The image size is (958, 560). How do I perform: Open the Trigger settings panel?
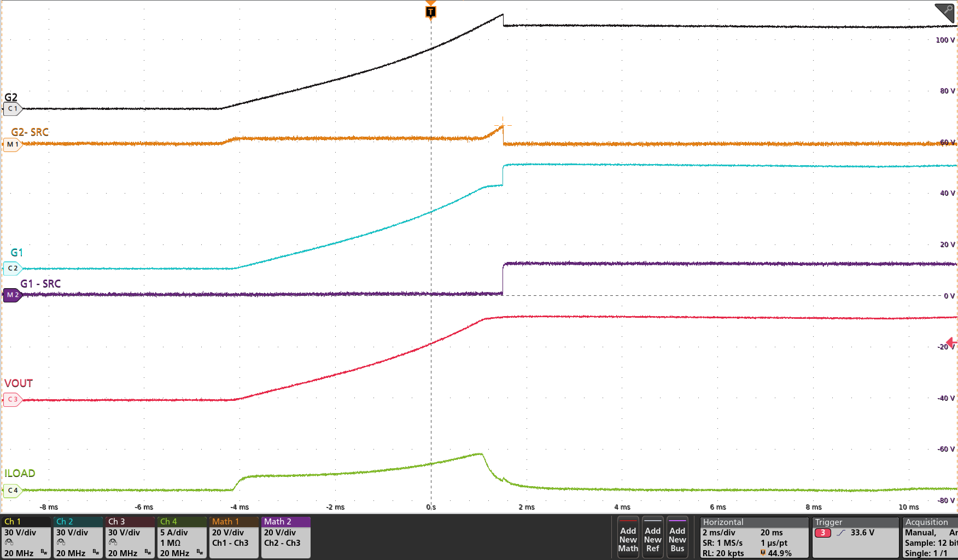(855, 537)
